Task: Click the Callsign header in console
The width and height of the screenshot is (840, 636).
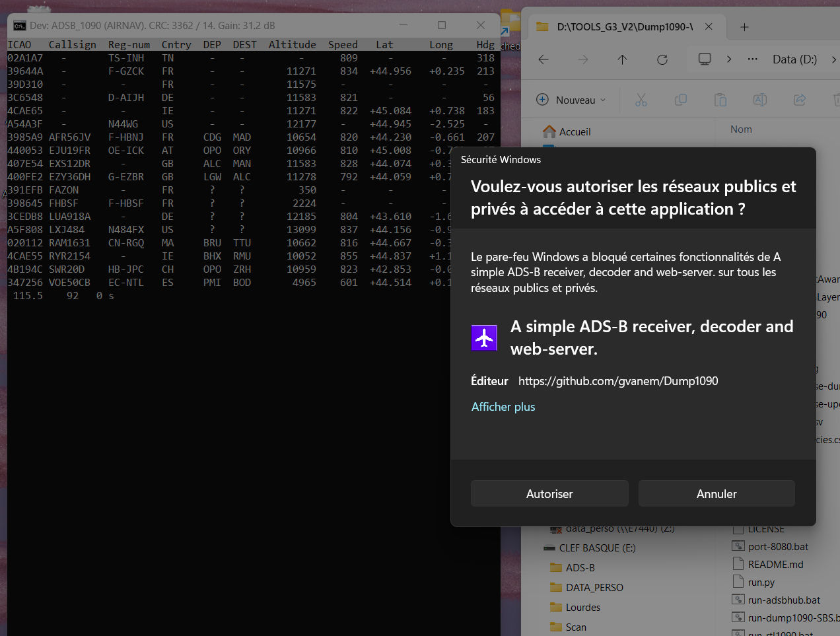Action: pos(73,45)
